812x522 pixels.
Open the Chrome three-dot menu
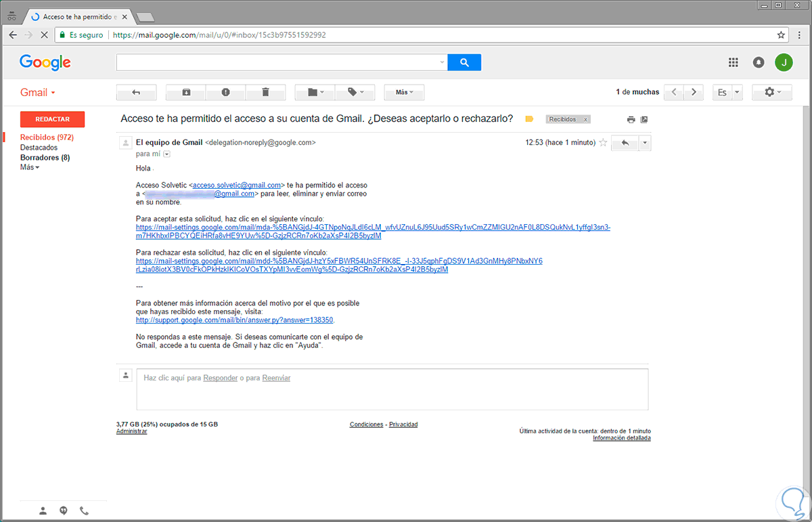coord(800,35)
